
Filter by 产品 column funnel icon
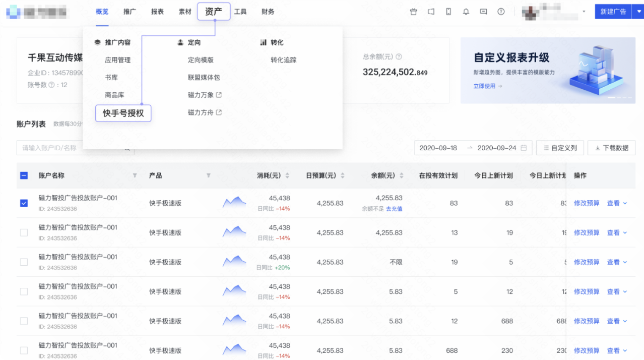click(208, 175)
